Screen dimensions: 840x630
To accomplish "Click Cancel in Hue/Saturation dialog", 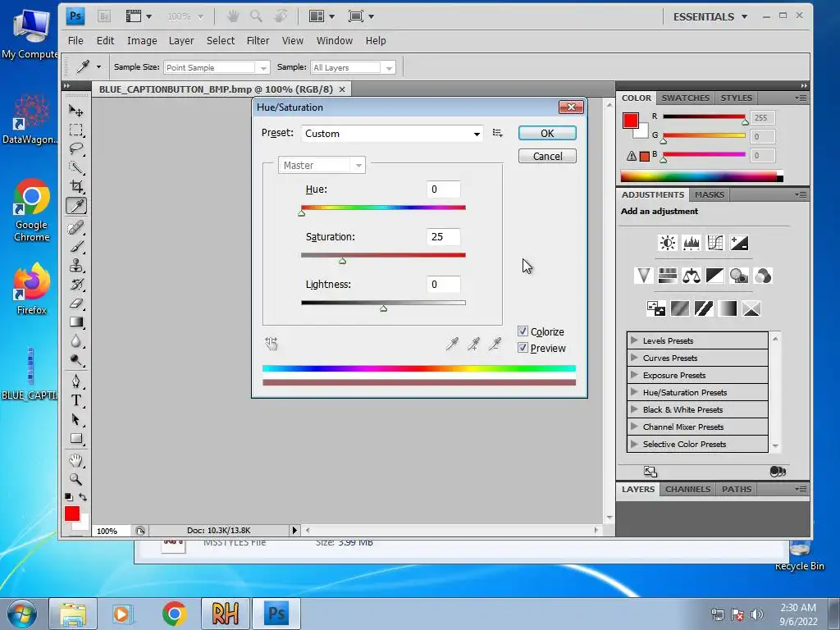I will [x=547, y=156].
